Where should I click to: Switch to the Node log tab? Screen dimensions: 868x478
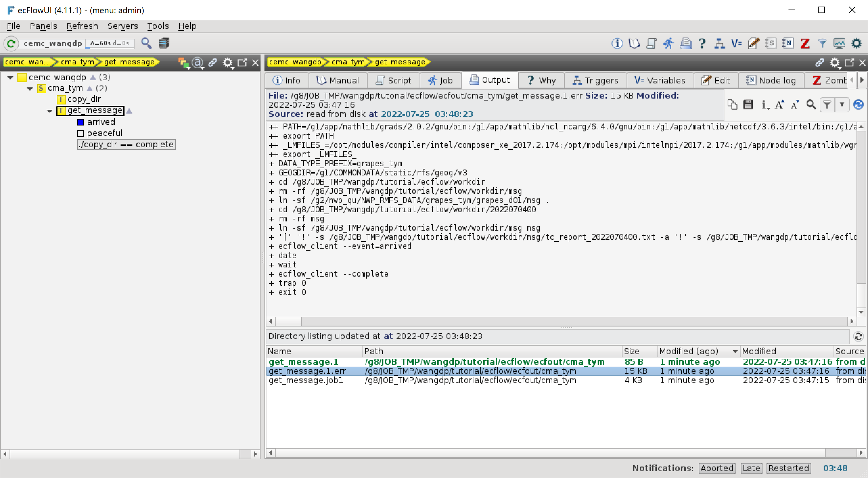coord(771,80)
